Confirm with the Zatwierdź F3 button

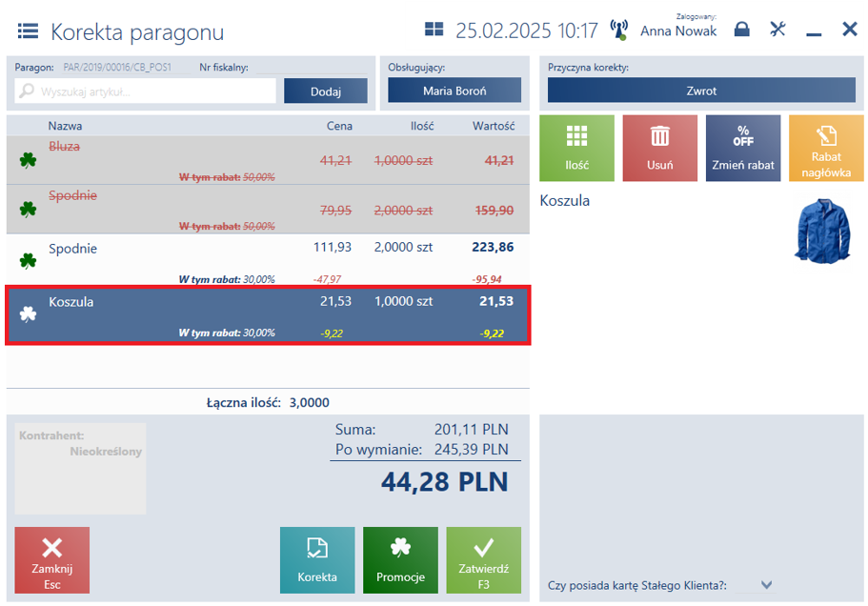tap(483, 560)
